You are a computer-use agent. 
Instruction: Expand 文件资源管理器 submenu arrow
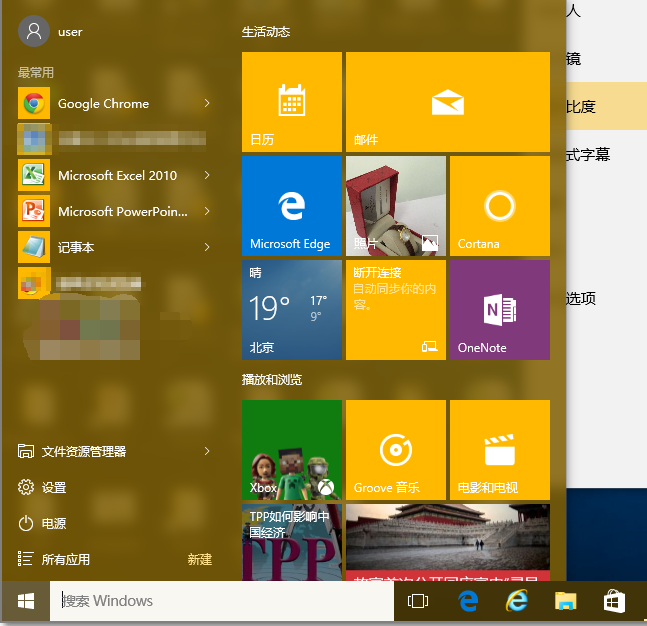click(x=207, y=451)
